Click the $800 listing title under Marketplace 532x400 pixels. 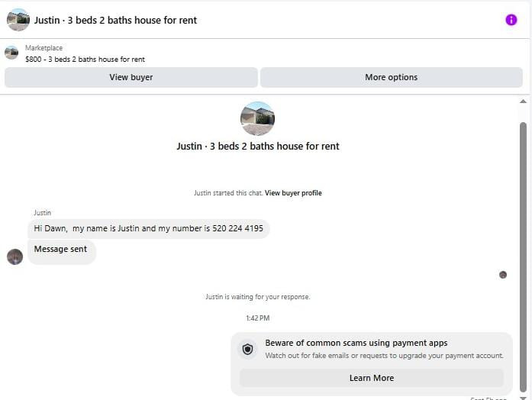85,60
